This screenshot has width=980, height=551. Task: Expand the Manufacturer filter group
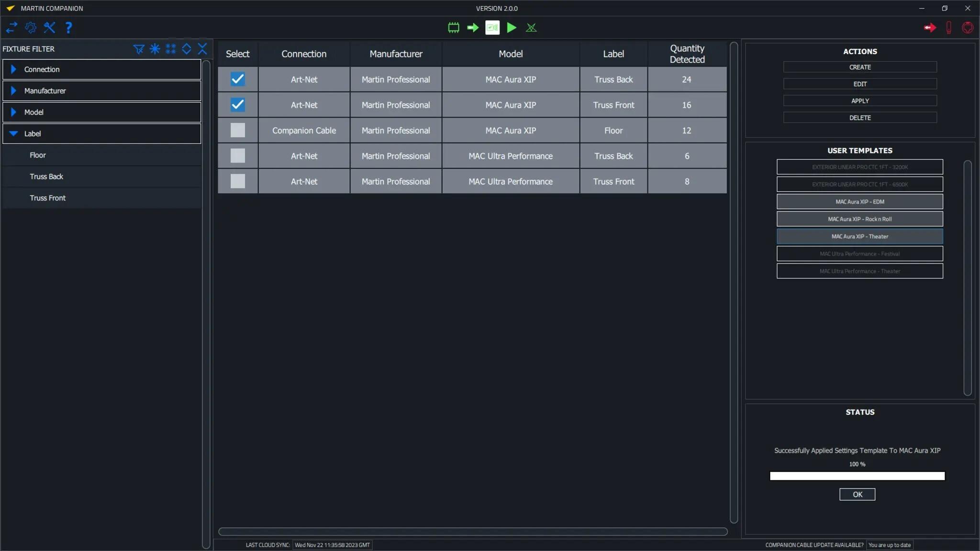pos(101,91)
